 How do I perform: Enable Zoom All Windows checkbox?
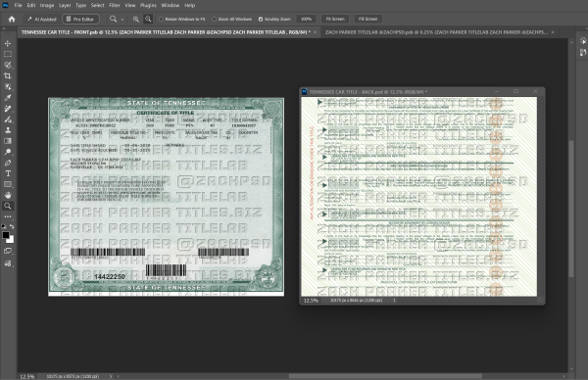214,20
